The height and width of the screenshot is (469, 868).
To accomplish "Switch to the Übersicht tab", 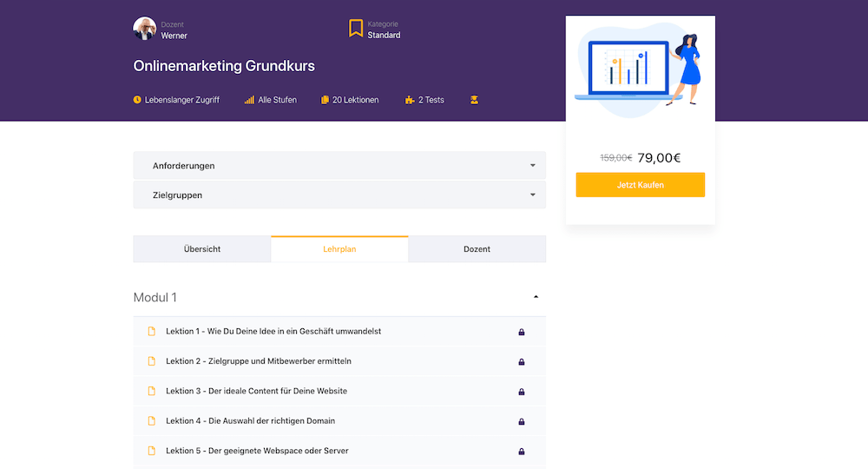I will click(x=202, y=249).
